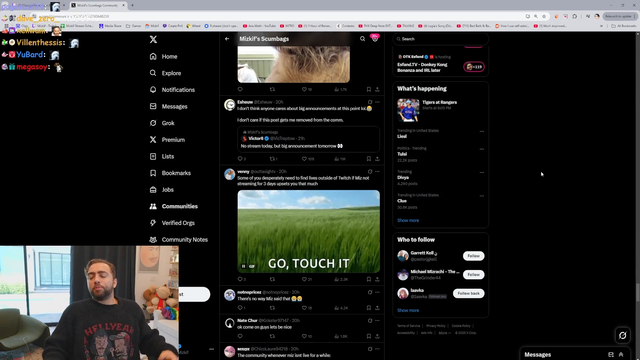Search within the Mizkif's Scumbags community
The width and height of the screenshot is (640, 360).
click(x=362, y=39)
